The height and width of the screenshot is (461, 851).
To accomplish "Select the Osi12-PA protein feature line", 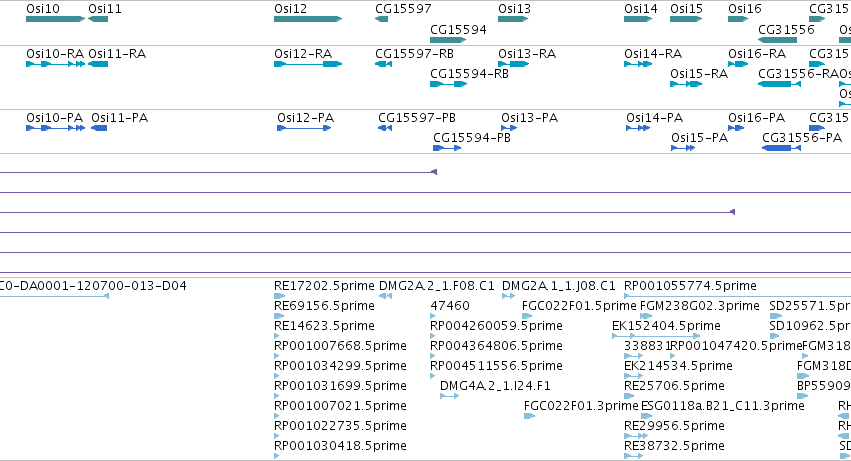I will tap(304, 128).
